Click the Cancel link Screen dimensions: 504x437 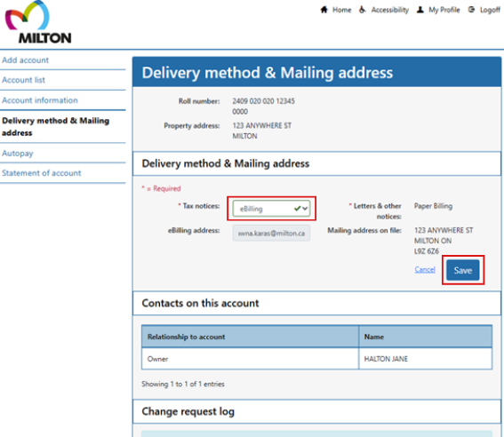pyautogui.click(x=425, y=269)
